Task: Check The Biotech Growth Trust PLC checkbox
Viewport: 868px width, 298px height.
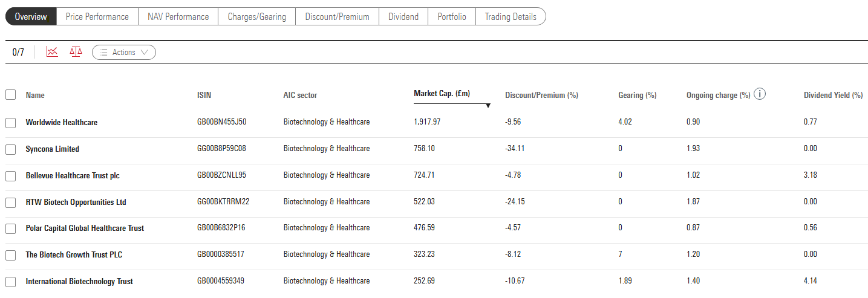Action: pos(10,255)
